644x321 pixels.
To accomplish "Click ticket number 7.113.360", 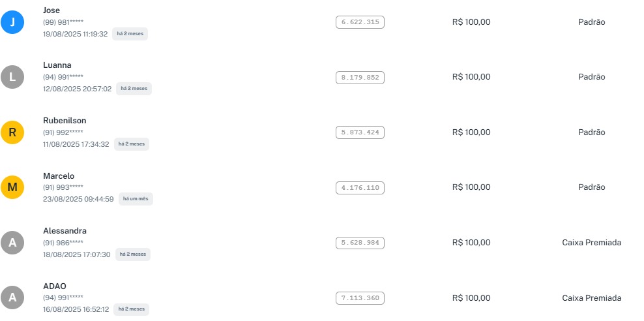I will point(360,298).
